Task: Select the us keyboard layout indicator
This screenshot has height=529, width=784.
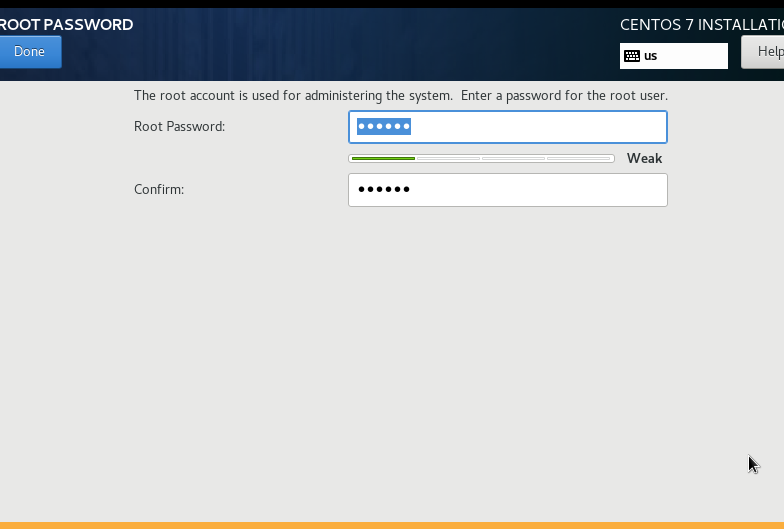Action: click(x=674, y=56)
